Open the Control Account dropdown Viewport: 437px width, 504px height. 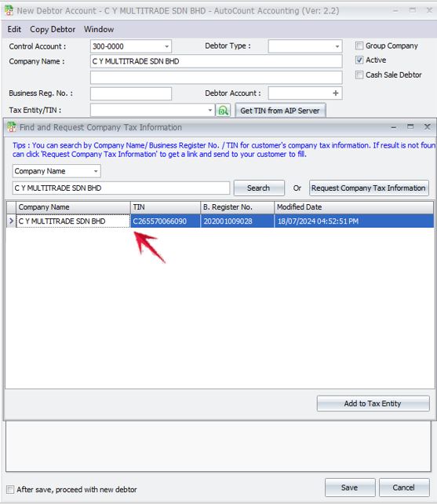(167, 46)
